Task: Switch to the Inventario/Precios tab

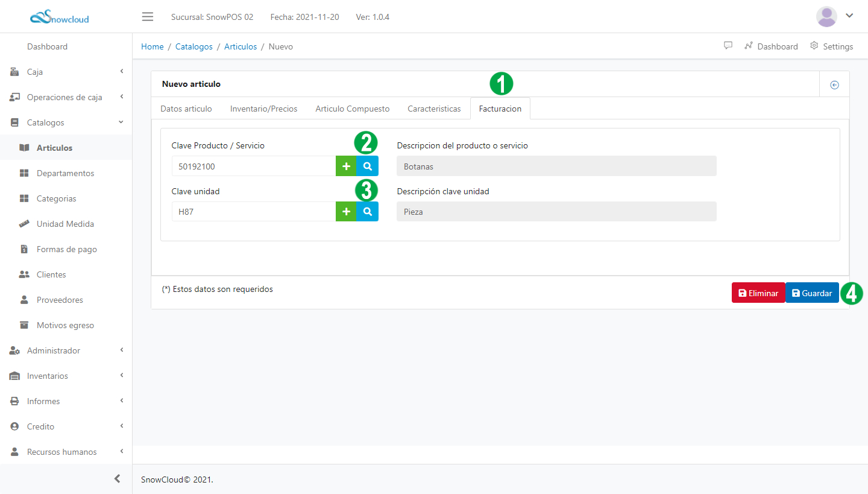Action: coord(263,109)
